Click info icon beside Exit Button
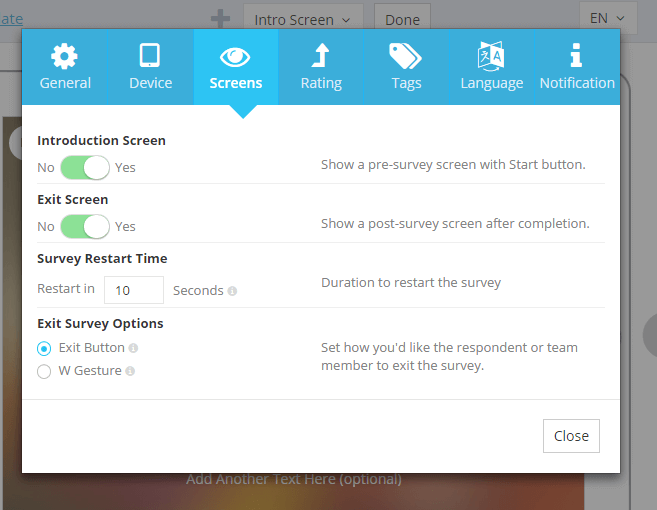 133,348
